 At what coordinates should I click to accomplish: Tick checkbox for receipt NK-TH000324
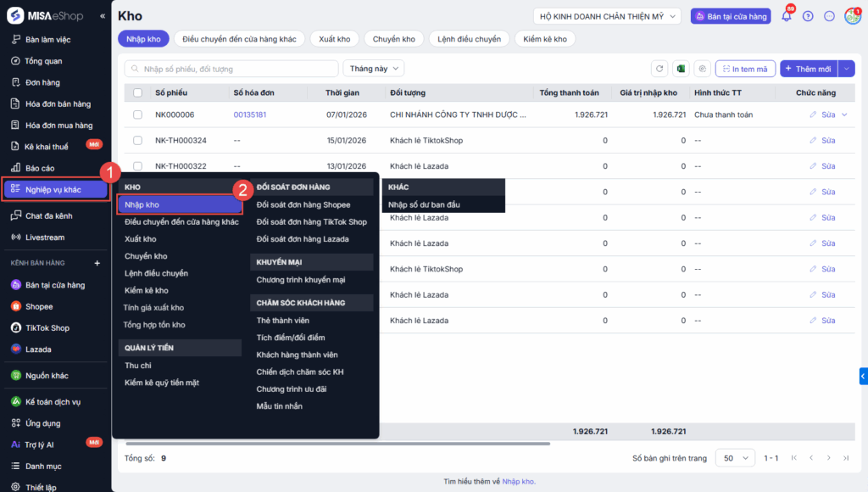coord(138,140)
